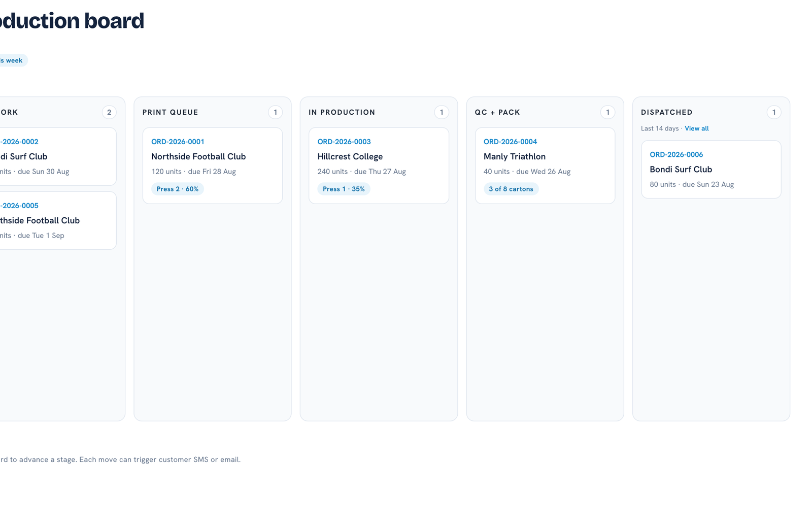Open order ORD-2026-0004 link
This screenshot has height=528, width=812.
coord(510,142)
